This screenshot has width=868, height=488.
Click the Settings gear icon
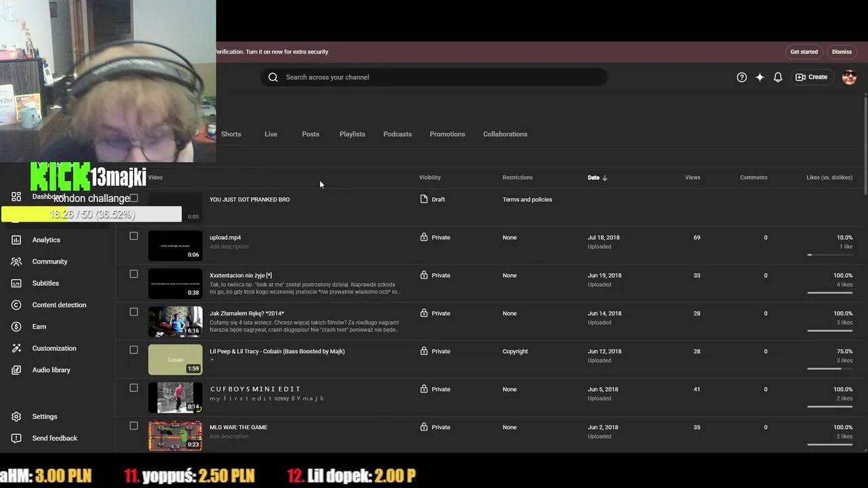coord(16,417)
